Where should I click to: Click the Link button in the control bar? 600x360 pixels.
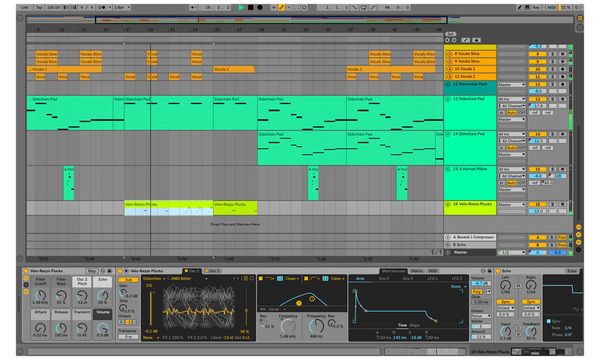pyautogui.click(x=25, y=7)
